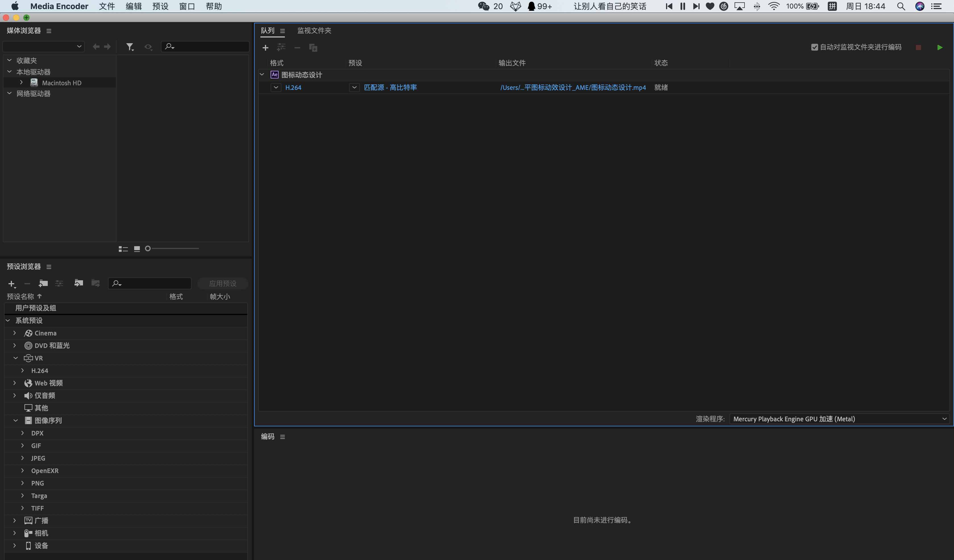
Task: Collapse the 图标动态设计 queue item
Action: tap(262, 74)
